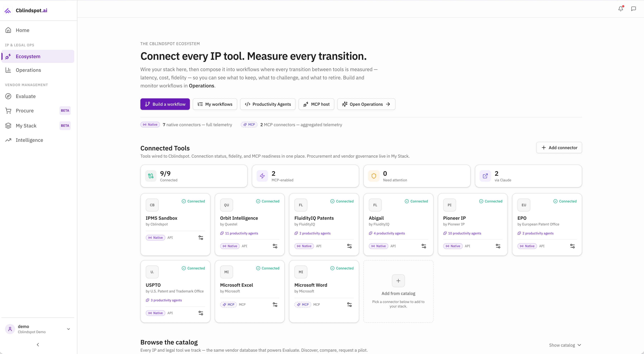Screen dimensions: 644x354
Task: View 2 productivity agents for EPO
Action: [x=536, y=233]
